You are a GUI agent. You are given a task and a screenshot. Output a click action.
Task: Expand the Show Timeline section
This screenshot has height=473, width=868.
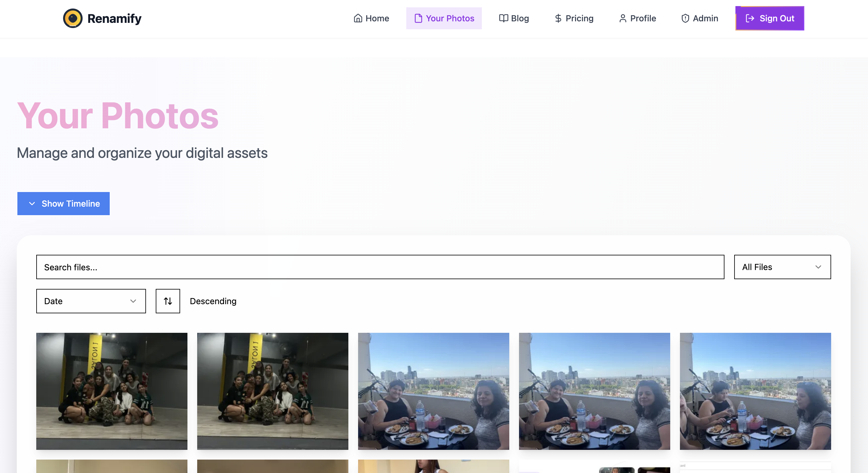pos(63,204)
